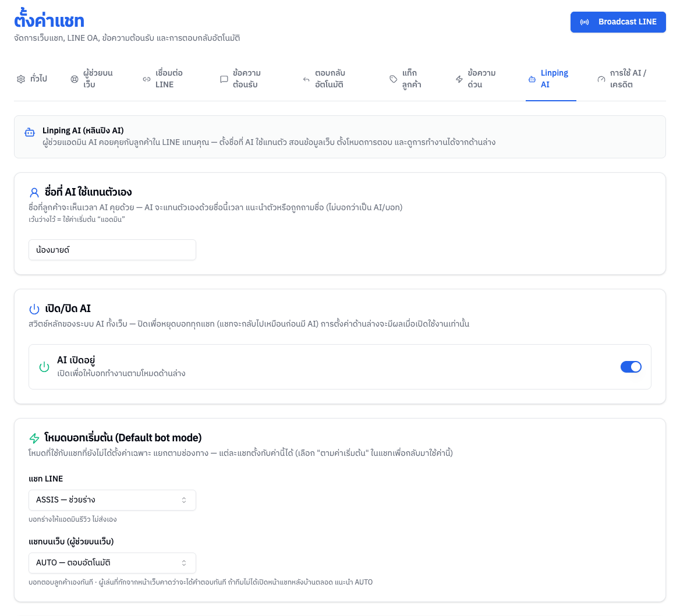Screen dimensions: 680x616
Task: Open the แท็กลูกค้า tab
Action: click(405, 79)
